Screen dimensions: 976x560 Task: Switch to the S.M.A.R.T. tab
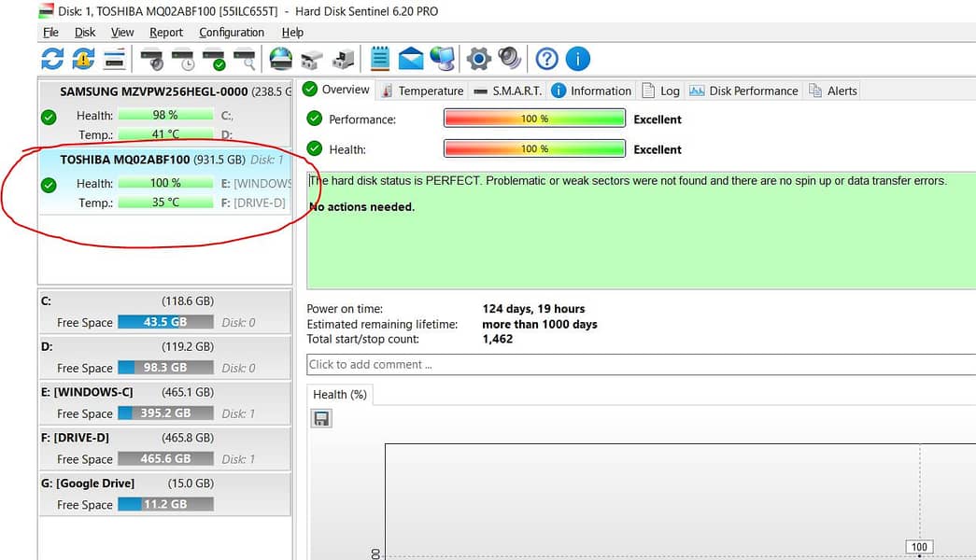pyautogui.click(x=507, y=91)
